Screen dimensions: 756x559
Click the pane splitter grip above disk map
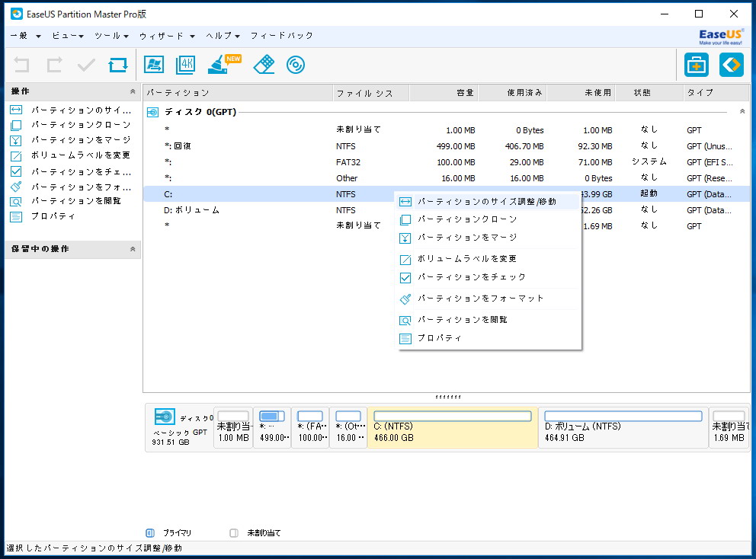click(x=448, y=397)
